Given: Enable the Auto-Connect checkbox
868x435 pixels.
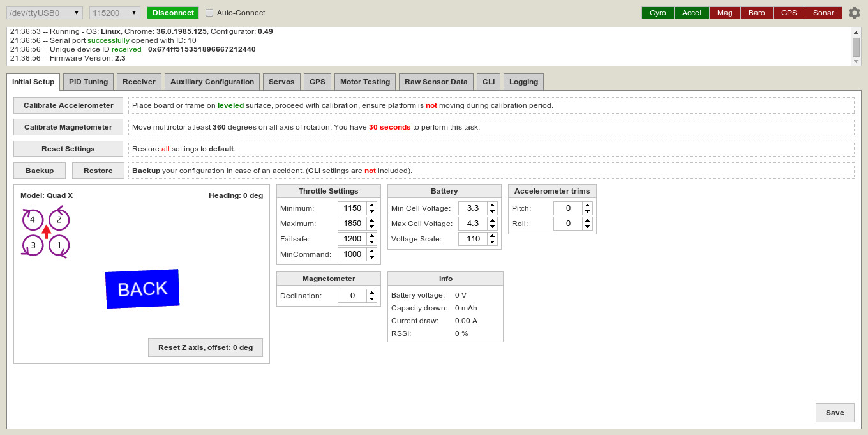Looking at the screenshot, I should click(x=209, y=13).
